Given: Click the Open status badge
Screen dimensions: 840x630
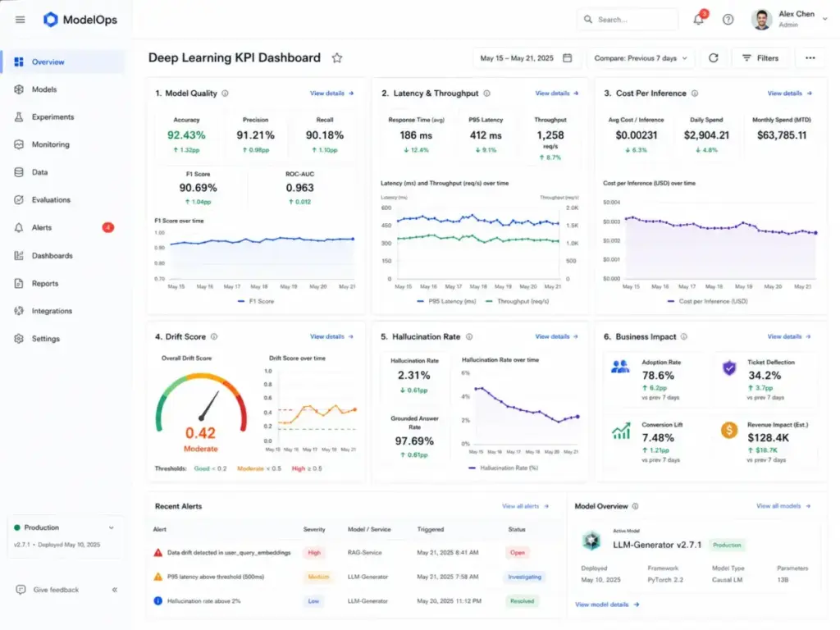Looking at the screenshot, I should pyautogui.click(x=518, y=552).
